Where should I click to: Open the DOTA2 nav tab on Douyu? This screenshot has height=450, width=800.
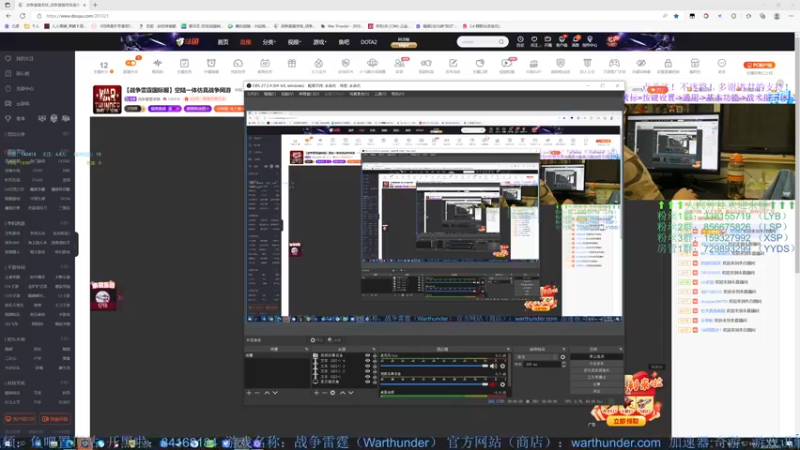pos(368,42)
